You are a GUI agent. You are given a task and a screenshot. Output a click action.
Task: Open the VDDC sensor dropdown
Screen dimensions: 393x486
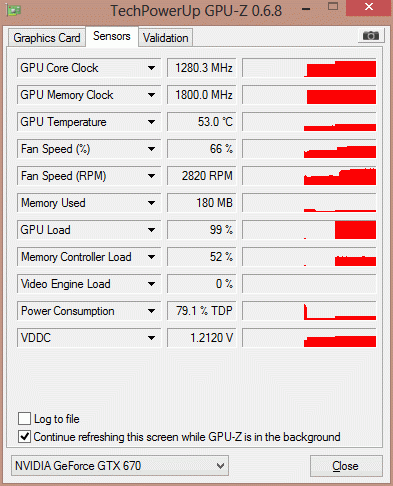151,338
